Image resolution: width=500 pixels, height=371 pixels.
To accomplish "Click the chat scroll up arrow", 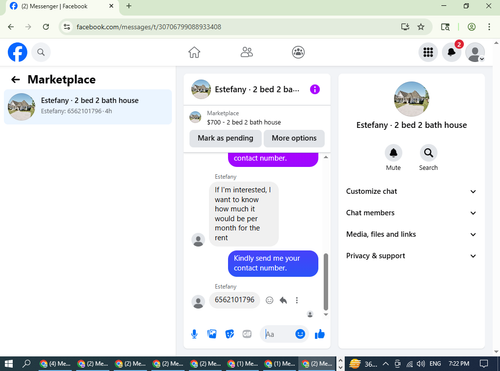I will 326,157.
